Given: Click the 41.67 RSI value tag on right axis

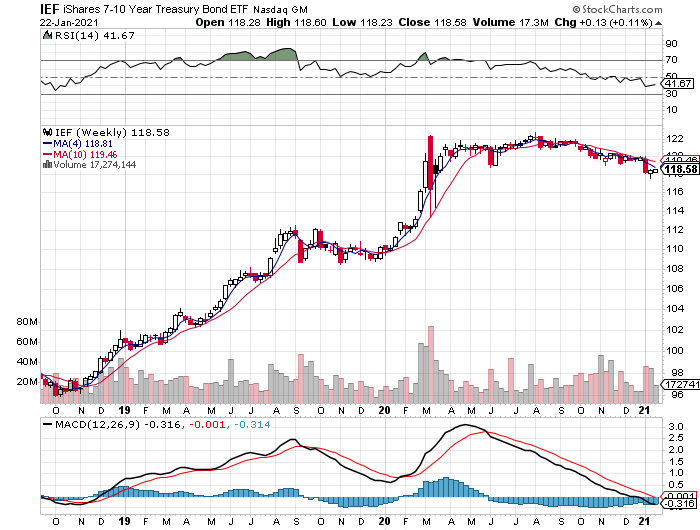Looking at the screenshot, I should coord(679,83).
